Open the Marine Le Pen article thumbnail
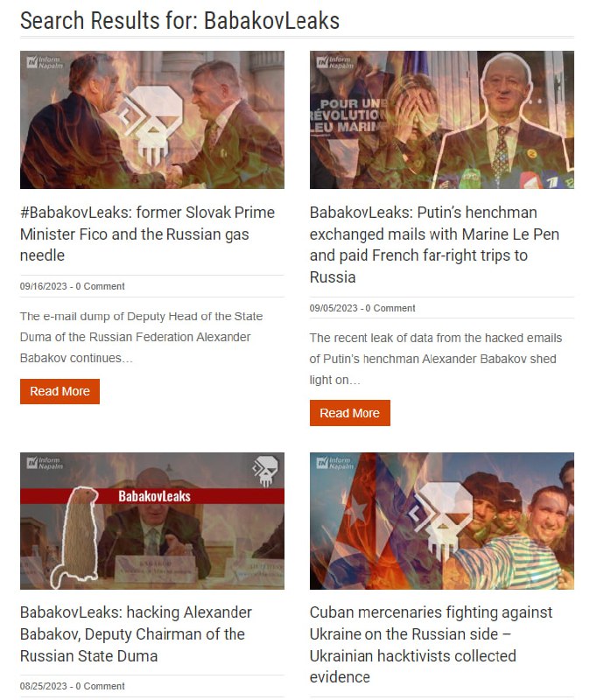Image resolution: width=597 pixels, height=700 pixels. 441,120
